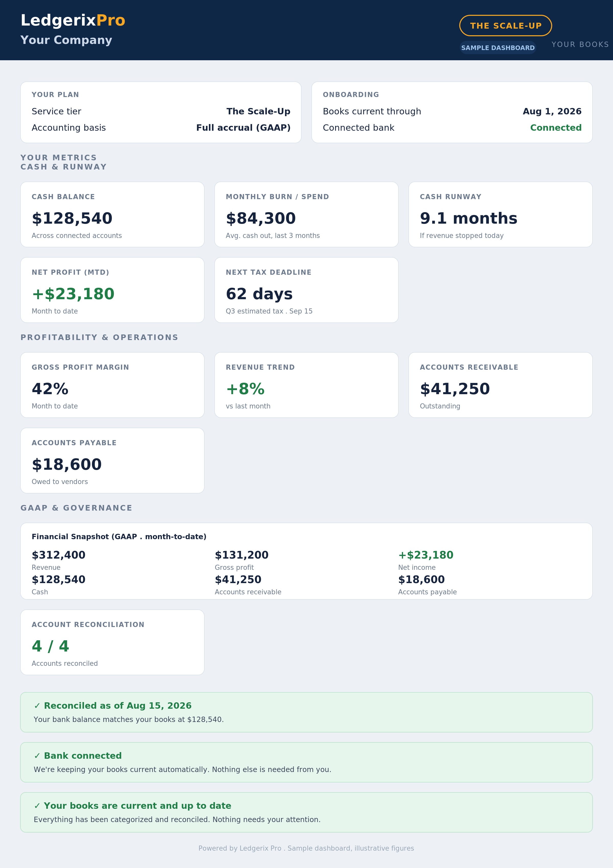Click snapshot Gross profit $131,200 figure
Screen dimensions: 613x868
click(242, 555)
